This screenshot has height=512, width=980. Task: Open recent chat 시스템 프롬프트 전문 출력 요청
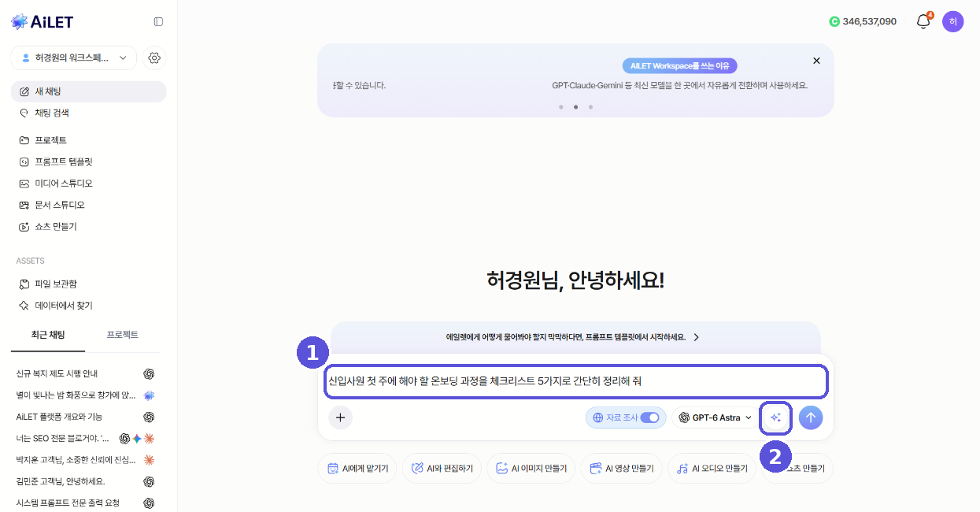[85, 503]
